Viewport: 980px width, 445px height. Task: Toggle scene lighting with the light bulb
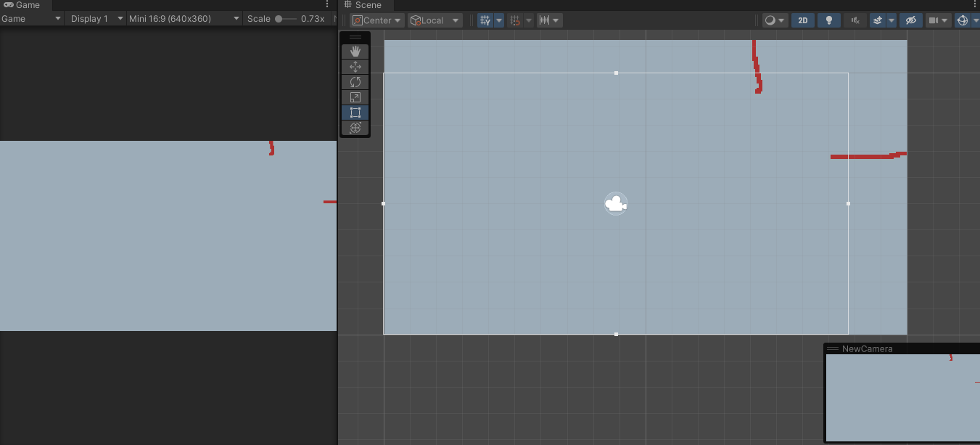[x=828, y=20]
